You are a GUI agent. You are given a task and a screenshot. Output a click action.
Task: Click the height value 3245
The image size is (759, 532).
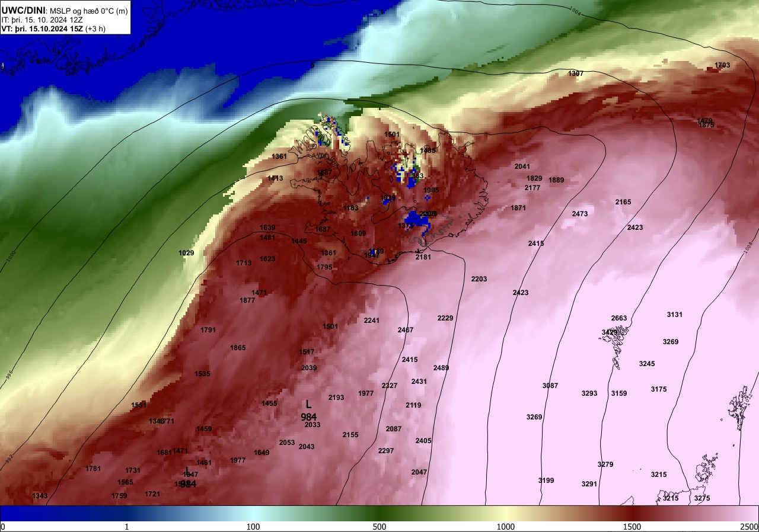(x=647, y=364)
